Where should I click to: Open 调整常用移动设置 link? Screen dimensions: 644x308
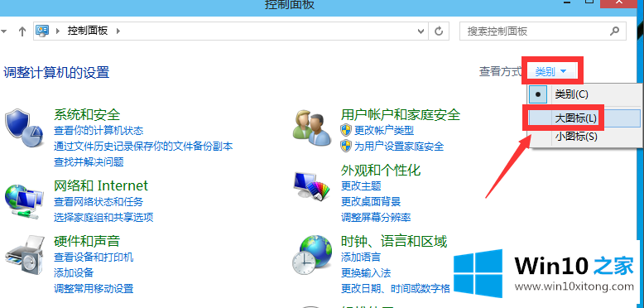click(x=94, y=288)
